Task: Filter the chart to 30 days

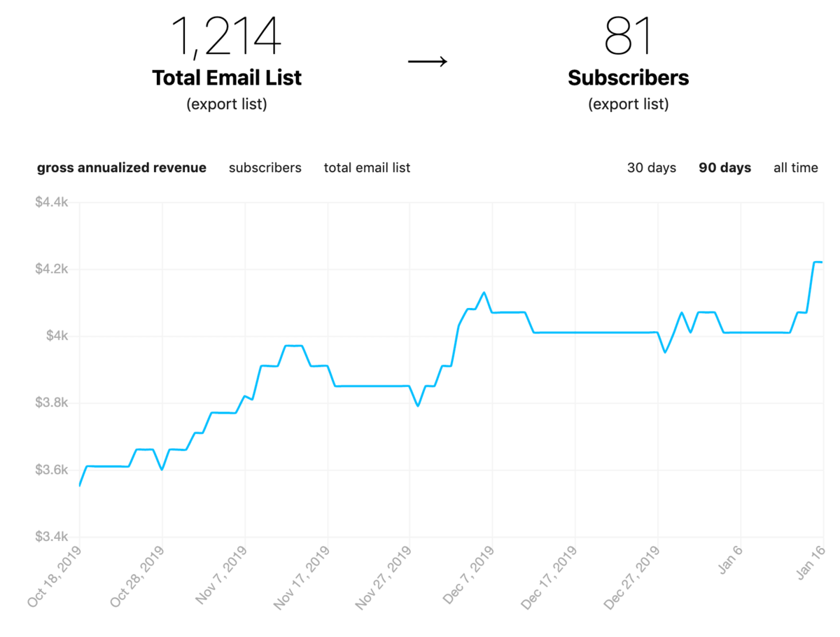Action: pyautogui.click(x=652, y=167)
